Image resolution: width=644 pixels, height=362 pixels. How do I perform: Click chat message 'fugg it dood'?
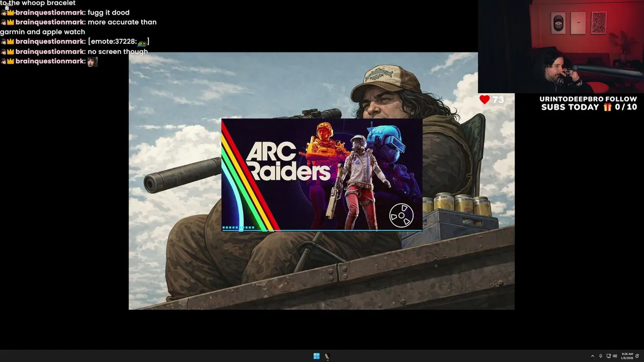108,13
